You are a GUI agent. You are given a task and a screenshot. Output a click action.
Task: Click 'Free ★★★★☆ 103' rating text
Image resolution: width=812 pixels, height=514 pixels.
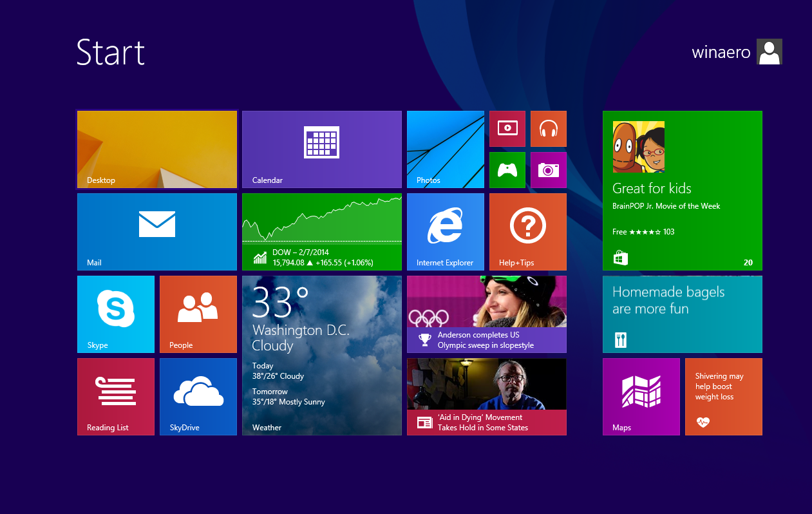[x=643, y=232]
